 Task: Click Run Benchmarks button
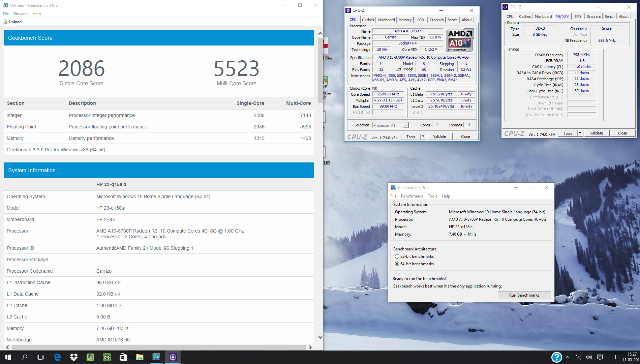(524, 295)
